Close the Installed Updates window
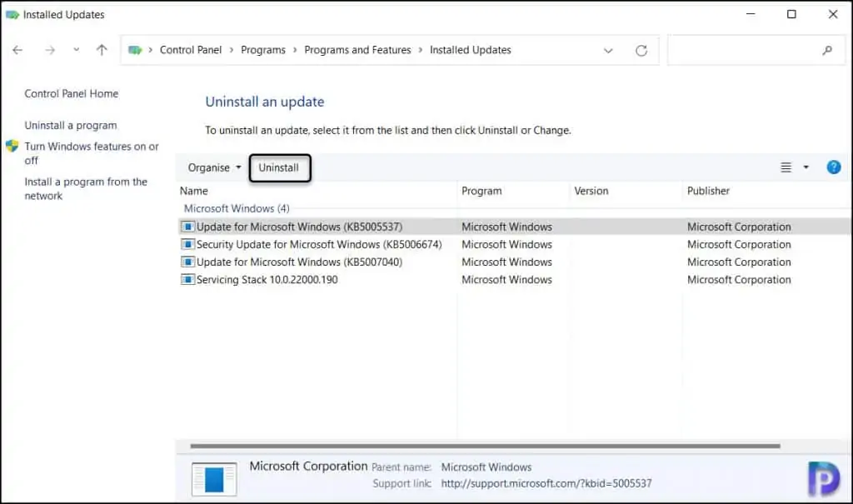This screenshot has height=504, width=853. pyautogui.click(x=833, y=14)
